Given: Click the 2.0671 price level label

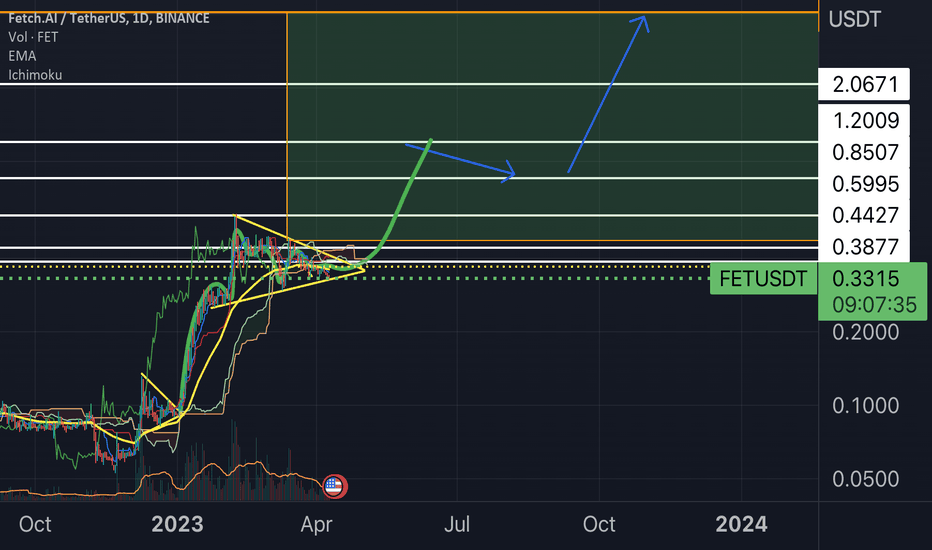Looking at the screenshot, I should [864, 84].
